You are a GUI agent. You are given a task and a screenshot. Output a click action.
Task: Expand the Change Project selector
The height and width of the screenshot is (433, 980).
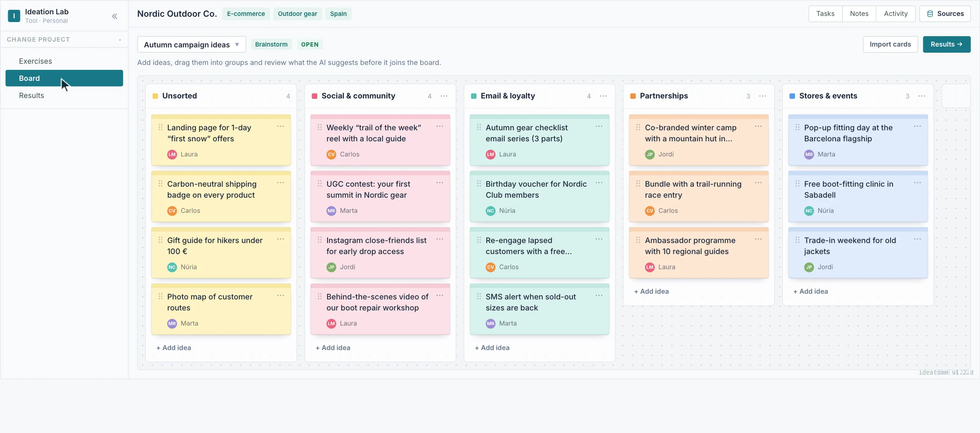click(64, 40)
